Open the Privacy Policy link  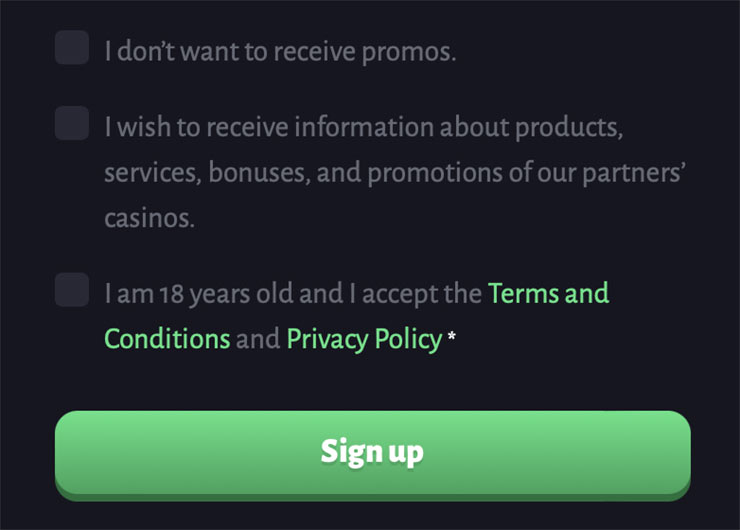(x=364, y=339)
